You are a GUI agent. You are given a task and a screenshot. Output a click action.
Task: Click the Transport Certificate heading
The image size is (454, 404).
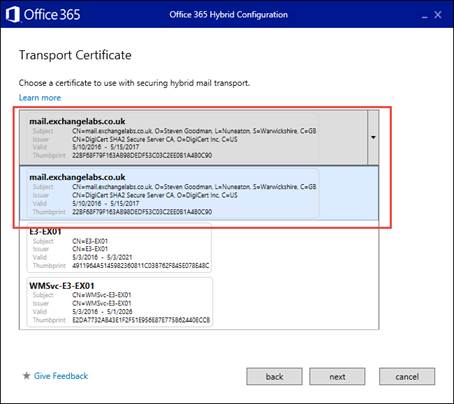click(x=75, y=55)
